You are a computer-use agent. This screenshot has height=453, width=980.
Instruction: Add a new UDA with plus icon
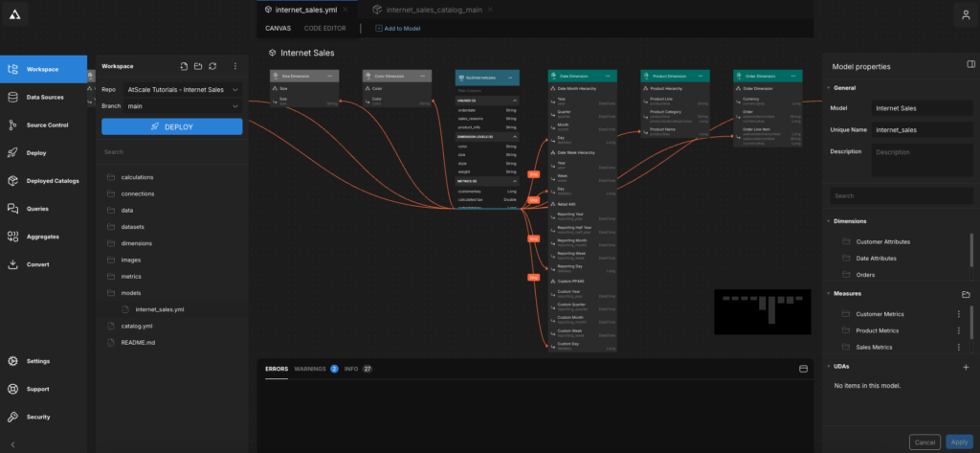tap(966, 367)
